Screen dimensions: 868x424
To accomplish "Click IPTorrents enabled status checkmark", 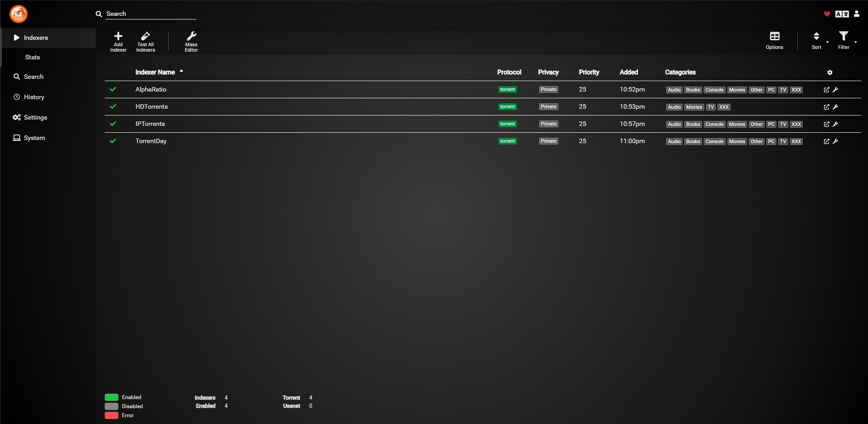I will pyautogui.click(x=113, y=124).
